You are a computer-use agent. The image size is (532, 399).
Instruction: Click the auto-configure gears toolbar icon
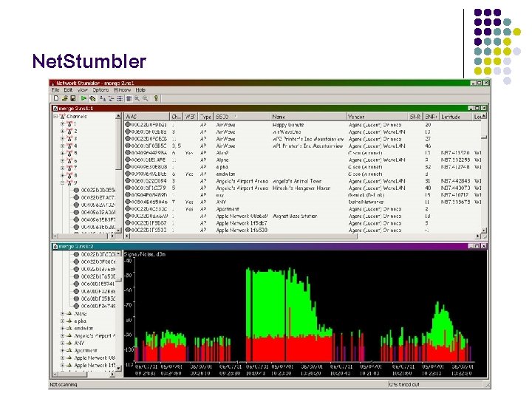(x=92, y=98)
